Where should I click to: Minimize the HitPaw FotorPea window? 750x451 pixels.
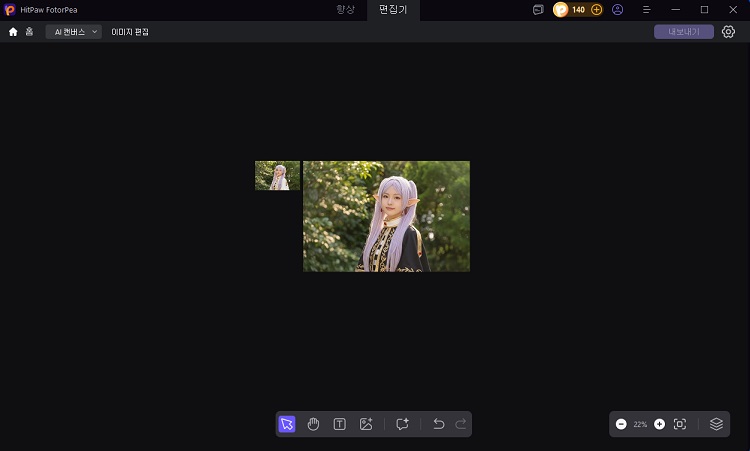pyautogui.click(x=675, y=10)
